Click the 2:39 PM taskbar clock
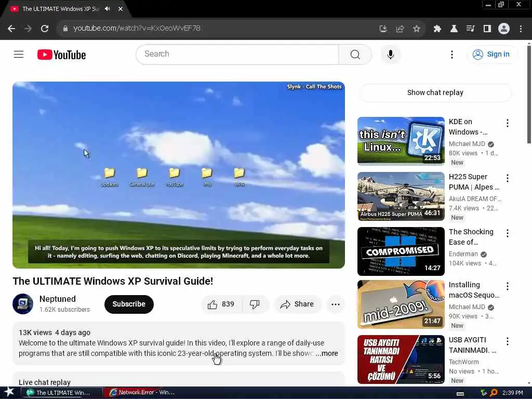This screenshot has width=532, height=399. (512, 393)
